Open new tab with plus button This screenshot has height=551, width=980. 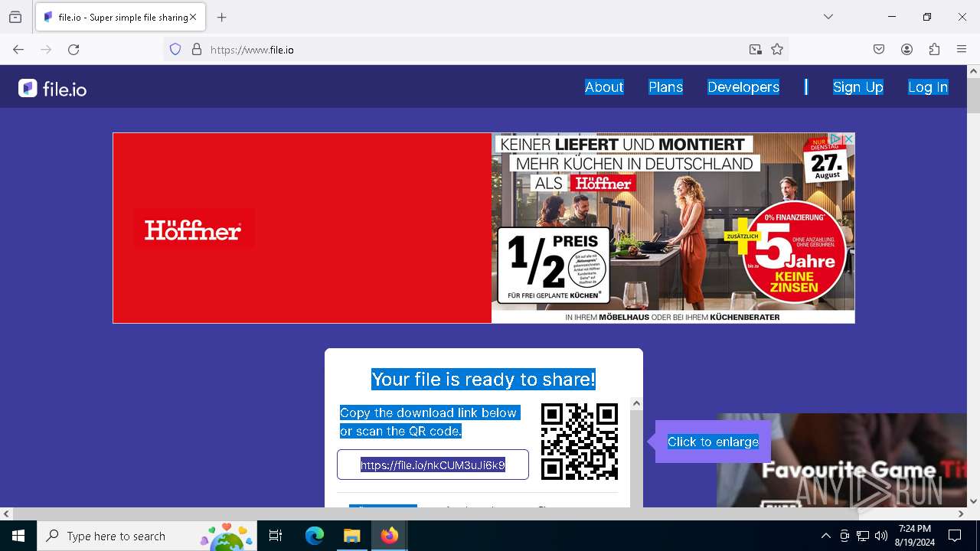222,17
